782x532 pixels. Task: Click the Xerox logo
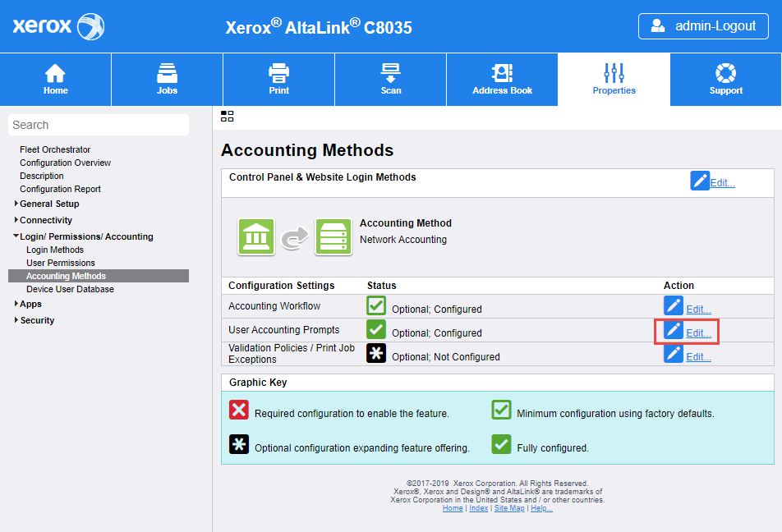coord(58,26)
